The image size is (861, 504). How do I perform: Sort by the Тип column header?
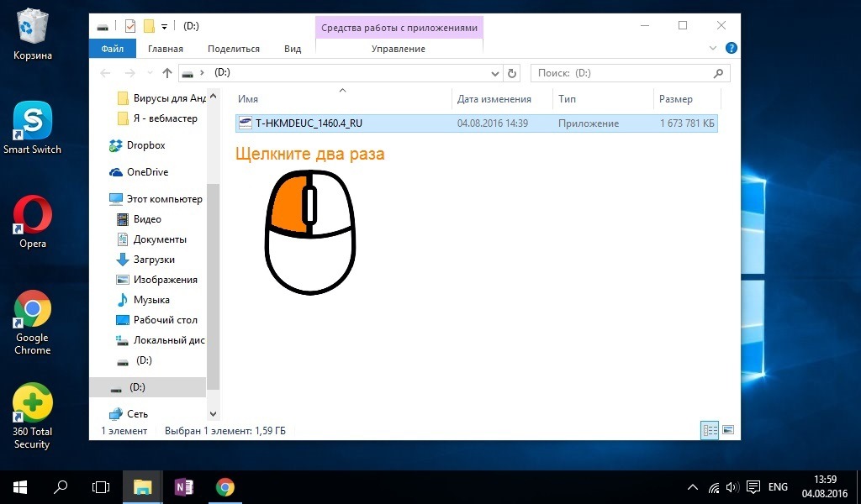(x=568, y=99)
